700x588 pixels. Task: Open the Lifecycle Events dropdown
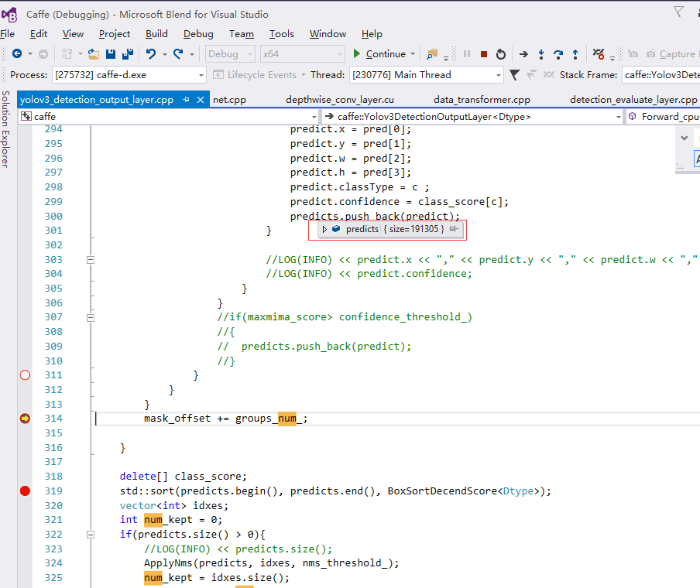259,75
